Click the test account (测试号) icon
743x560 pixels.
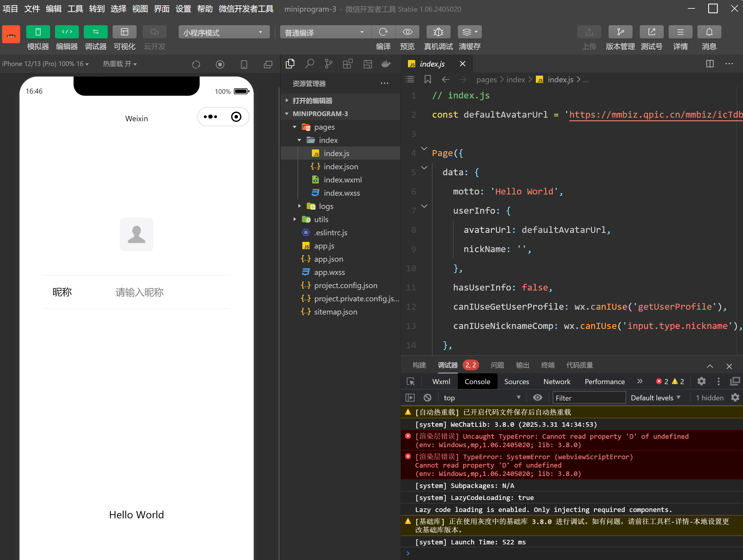[x=652, y=32]
